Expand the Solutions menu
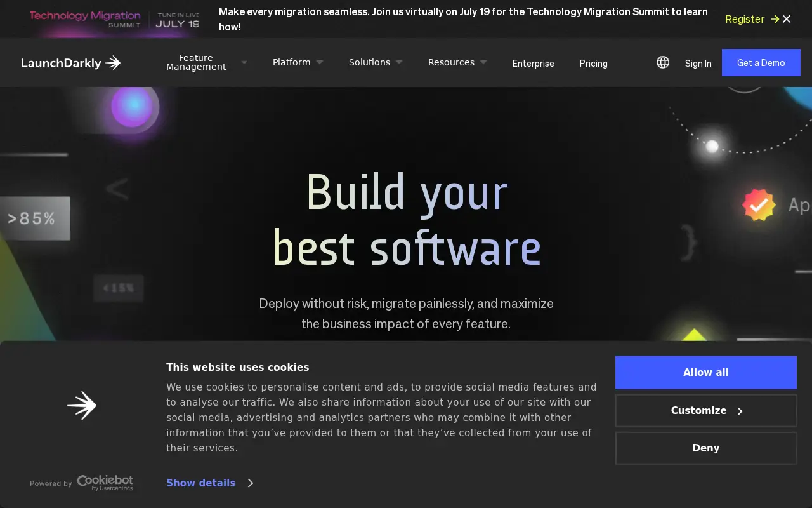The width and height of the screenshot is (812, 508). point(376,62)
